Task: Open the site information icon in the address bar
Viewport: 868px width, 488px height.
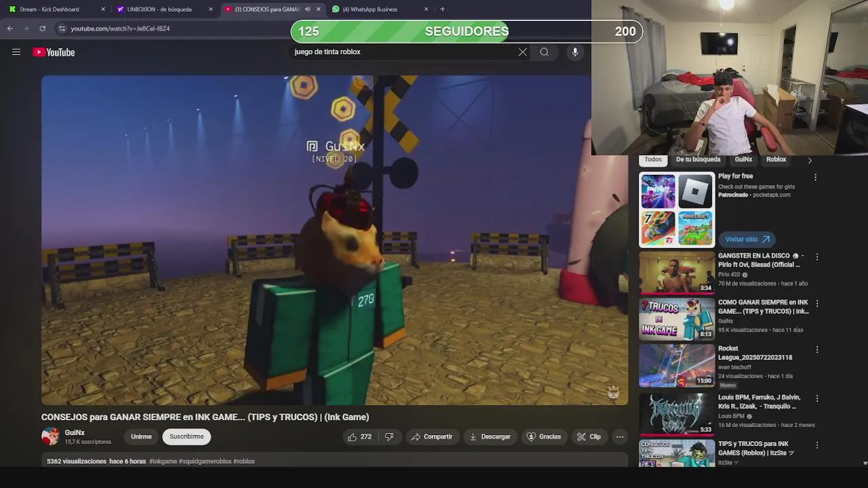Action: click(62, 28)
